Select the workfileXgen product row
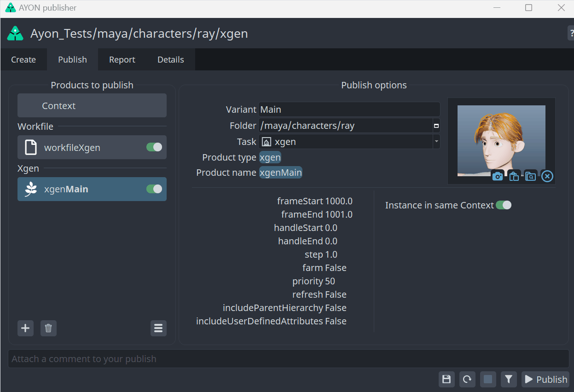 (92, 147)
